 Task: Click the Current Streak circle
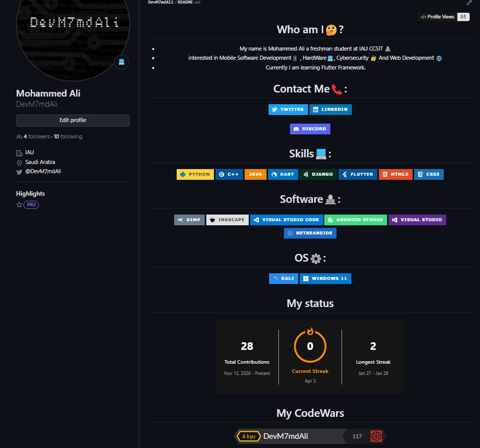tap(310, 346)
